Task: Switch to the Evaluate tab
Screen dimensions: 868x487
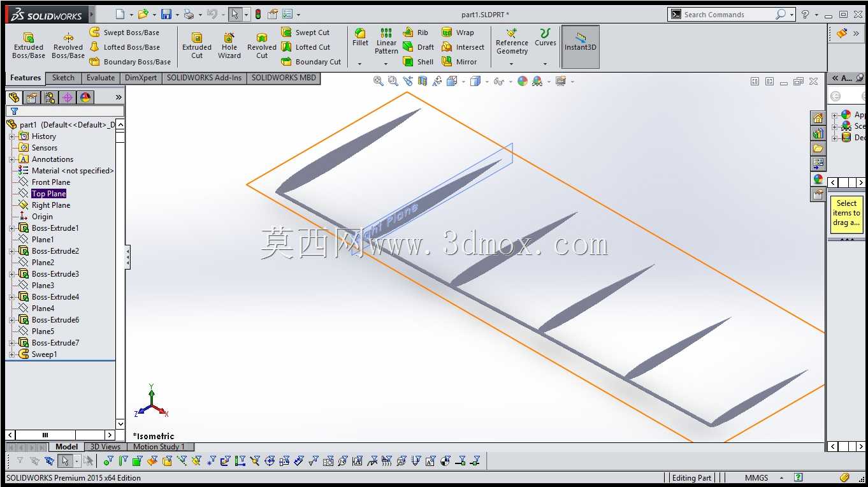Action: click(101, 78)
